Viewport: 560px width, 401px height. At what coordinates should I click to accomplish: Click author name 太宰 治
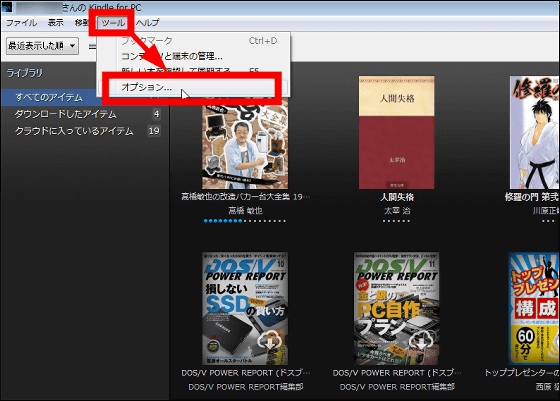tap(397, 211)
